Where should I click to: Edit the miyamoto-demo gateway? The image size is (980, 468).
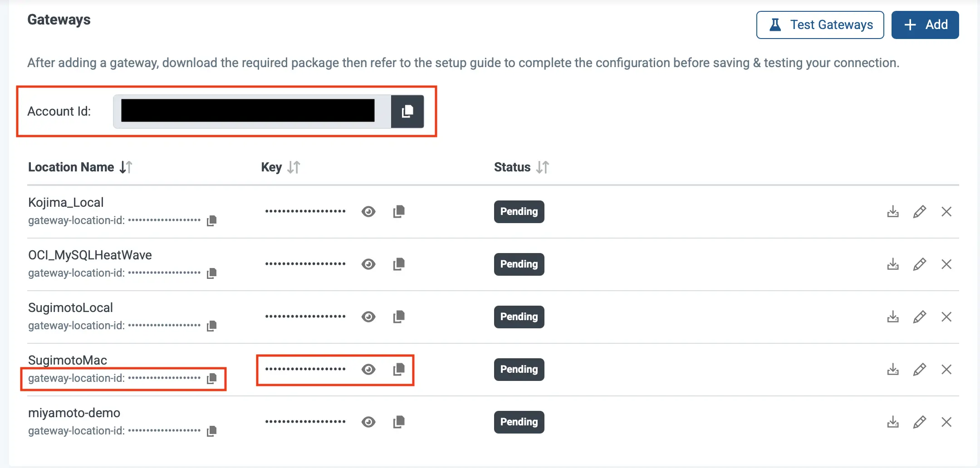919,422
